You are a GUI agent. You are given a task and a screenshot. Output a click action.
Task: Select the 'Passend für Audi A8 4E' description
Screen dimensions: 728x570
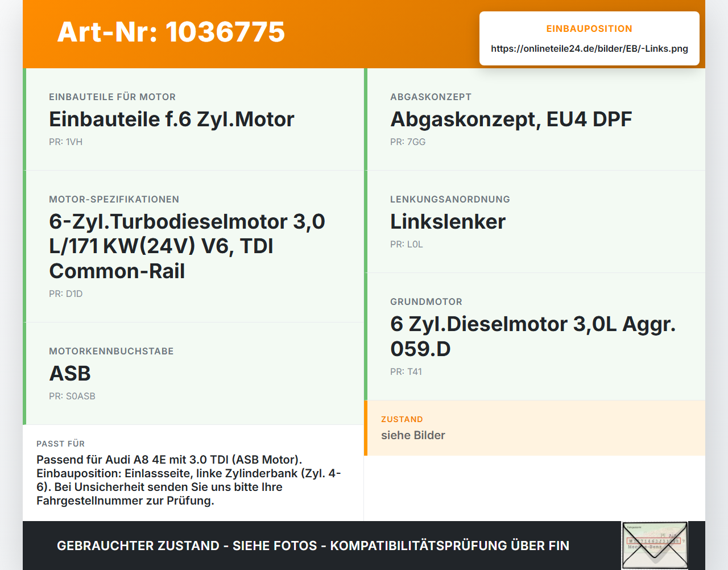coord(188,480)
